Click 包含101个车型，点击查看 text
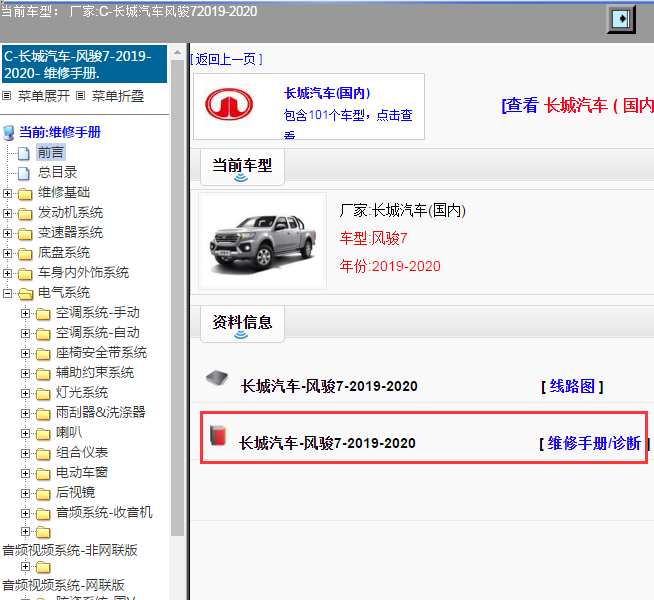 pyautogui.click(x=348, y=123)
